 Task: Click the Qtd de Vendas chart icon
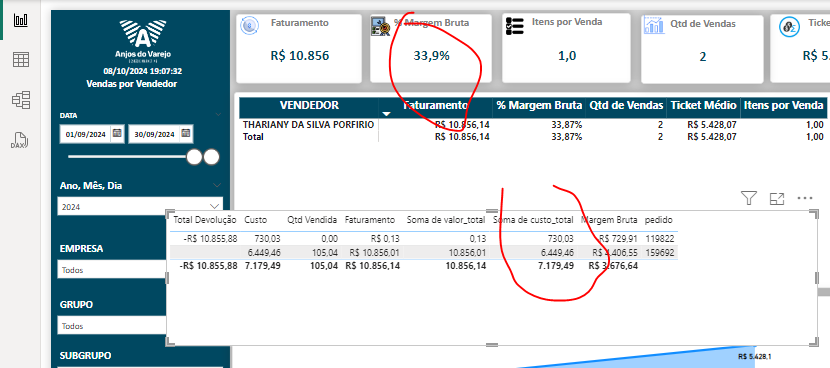pos(653,25)
